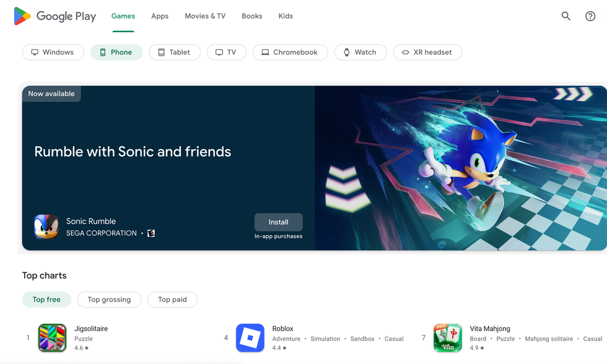This screenshot has height=364, width=607.
Task: Click the Sonic Rumble app icon
Action: pyautogui.click(x=46, y=228)
